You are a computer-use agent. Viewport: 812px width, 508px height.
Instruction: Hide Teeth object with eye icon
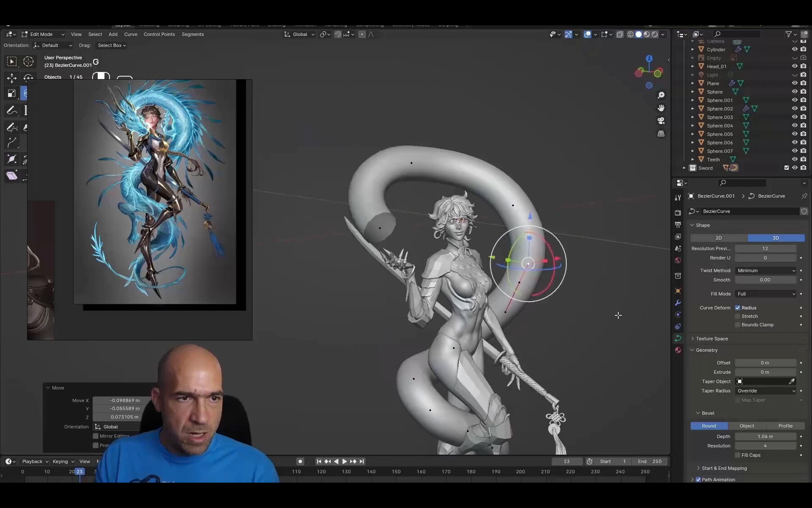795,159
